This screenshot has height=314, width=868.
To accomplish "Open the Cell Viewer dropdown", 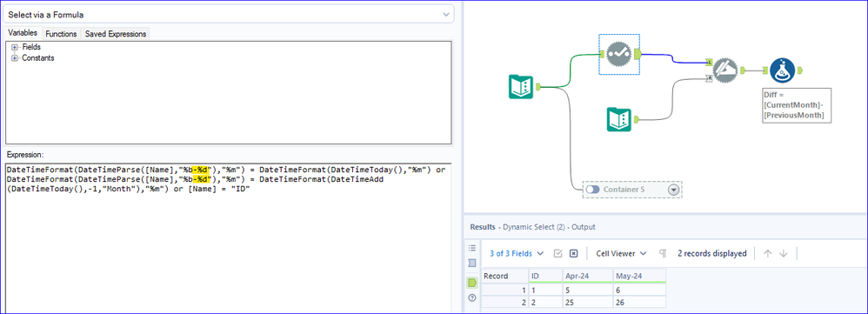I will tap(621, 253).
